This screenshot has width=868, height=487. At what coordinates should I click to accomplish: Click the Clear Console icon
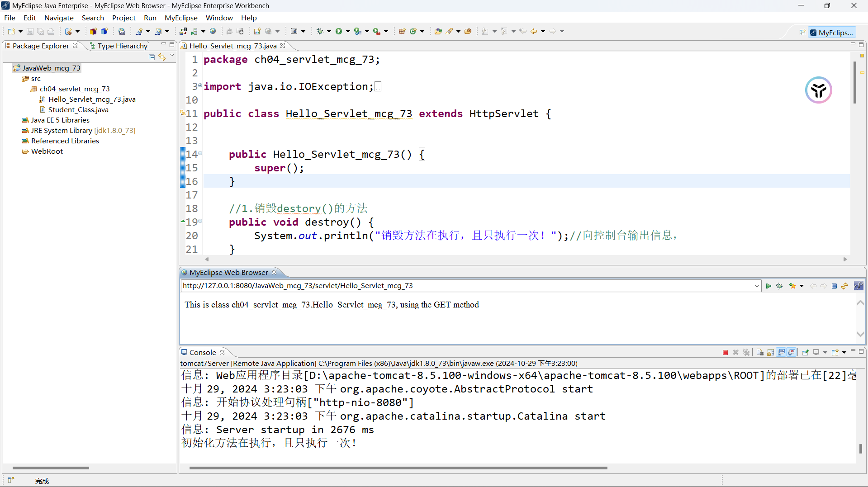point(760,352)
